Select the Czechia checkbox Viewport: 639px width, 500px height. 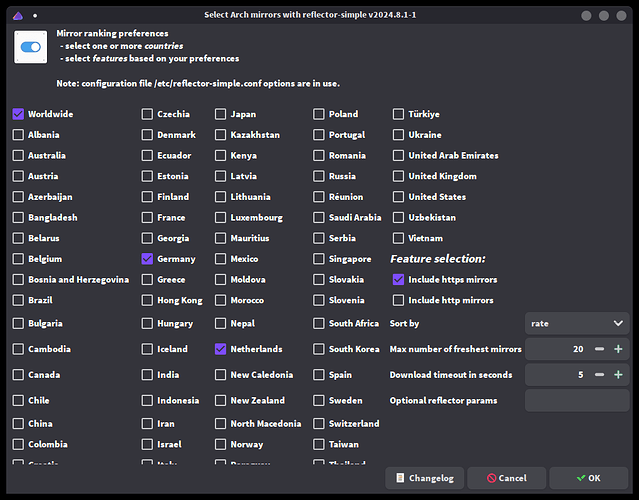pyautogui.click(x=147, y=114)
